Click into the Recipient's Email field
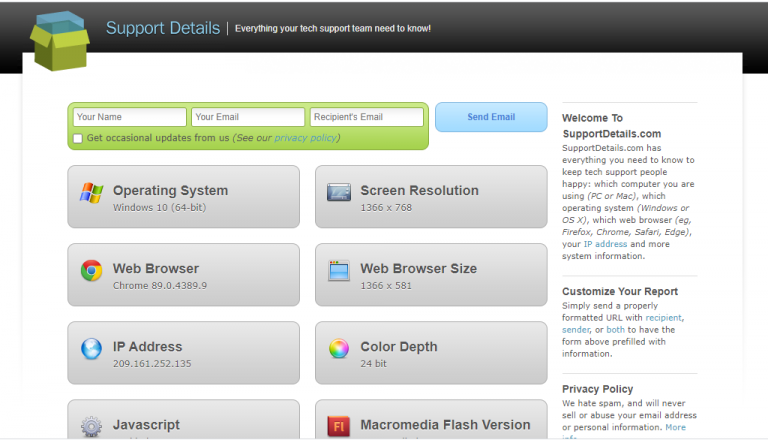 (x=366, y=117)
